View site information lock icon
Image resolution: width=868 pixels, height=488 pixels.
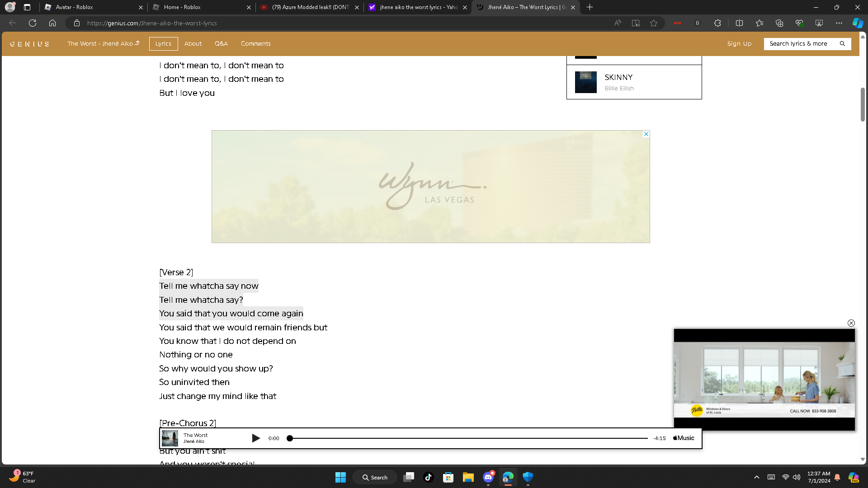77,23
